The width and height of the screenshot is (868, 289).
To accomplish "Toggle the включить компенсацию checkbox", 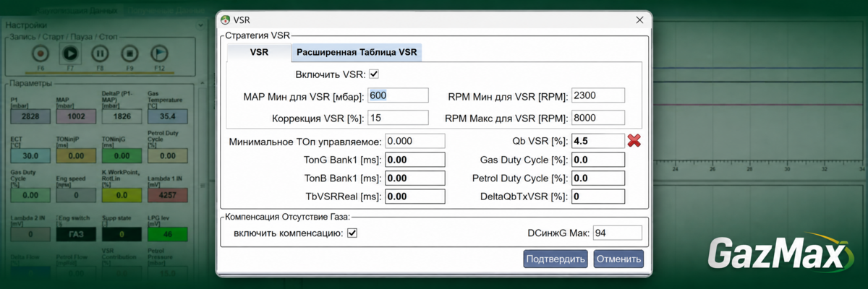I will 352,233.
